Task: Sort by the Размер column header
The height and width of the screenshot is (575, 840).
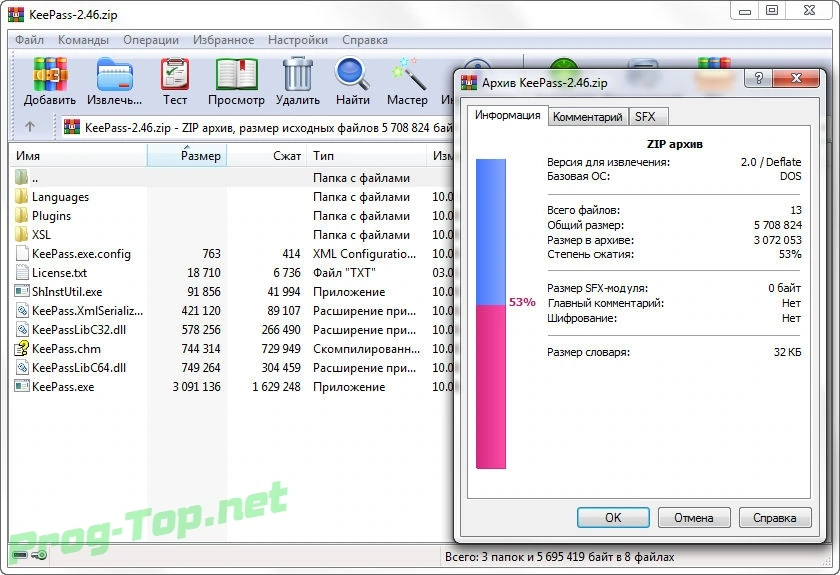Action: (x=187, y=155)
